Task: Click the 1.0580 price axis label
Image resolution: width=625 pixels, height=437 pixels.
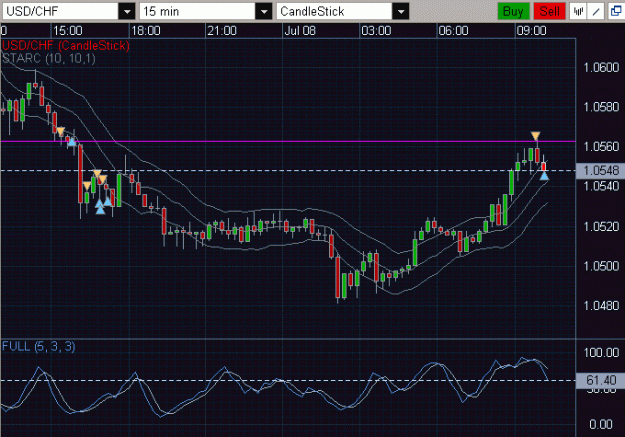Action: [601, 107]
